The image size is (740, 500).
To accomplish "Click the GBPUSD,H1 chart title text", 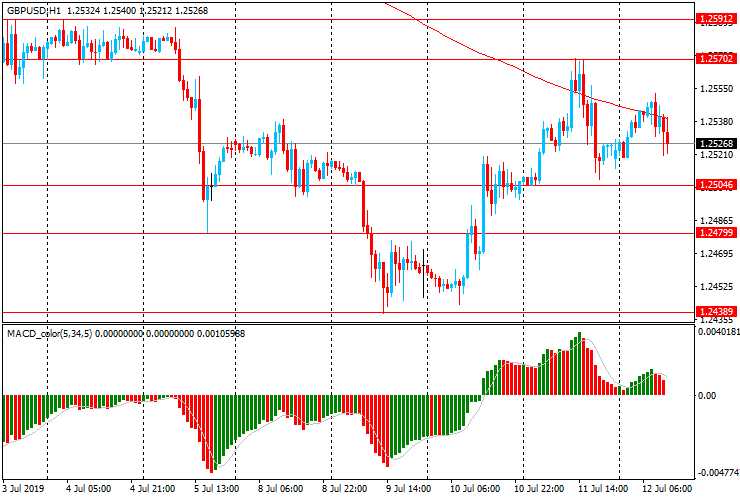I will click(34, 10).
